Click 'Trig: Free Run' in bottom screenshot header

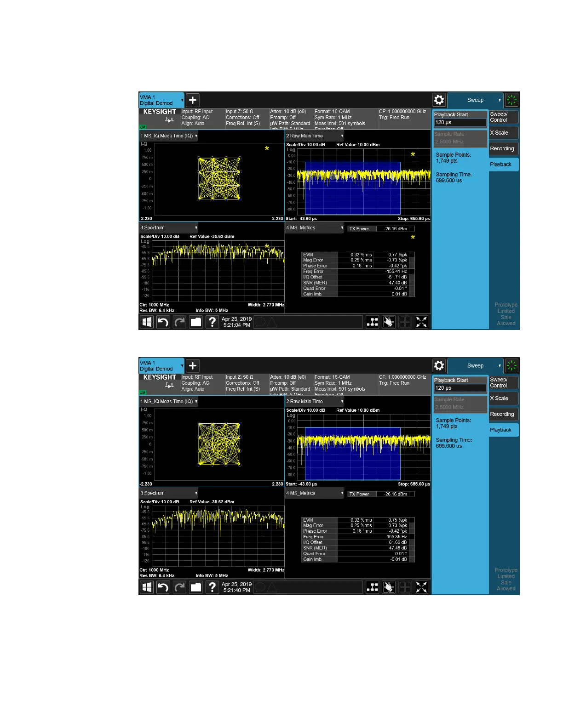coord(394,383)
